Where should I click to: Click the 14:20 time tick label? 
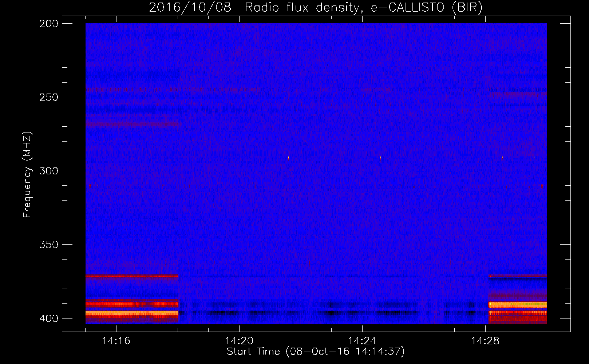tap(239, 341)
